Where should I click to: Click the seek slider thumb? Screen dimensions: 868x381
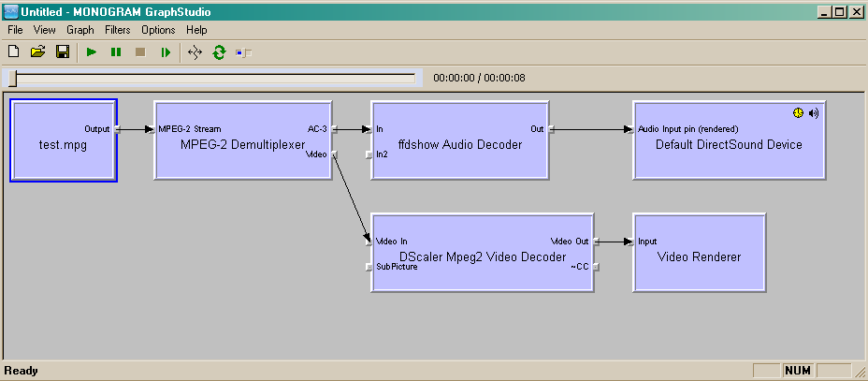(13, 78)
